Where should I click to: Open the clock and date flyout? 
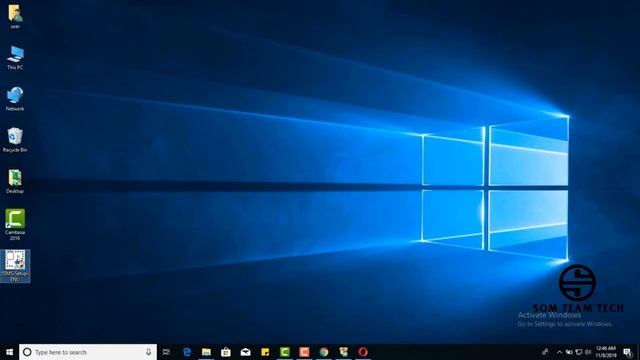pyautogui.click(x=606, y=352)
